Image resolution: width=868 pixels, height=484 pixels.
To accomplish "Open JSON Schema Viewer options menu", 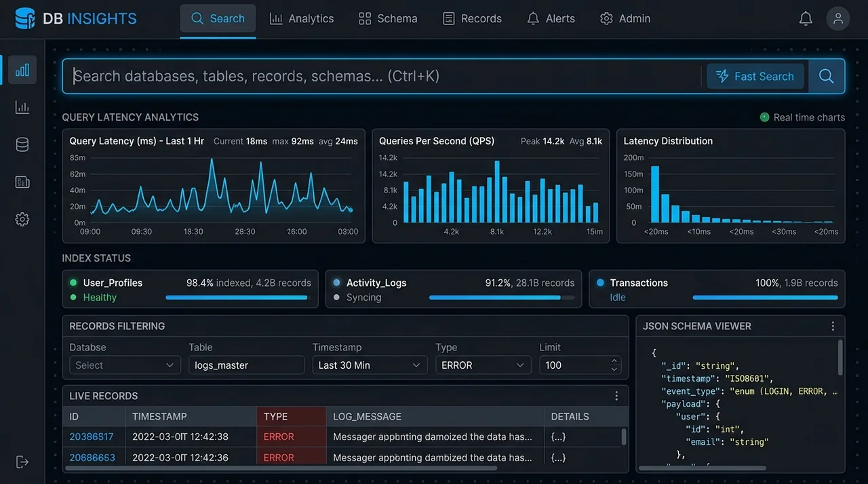I will coord(833,326).
